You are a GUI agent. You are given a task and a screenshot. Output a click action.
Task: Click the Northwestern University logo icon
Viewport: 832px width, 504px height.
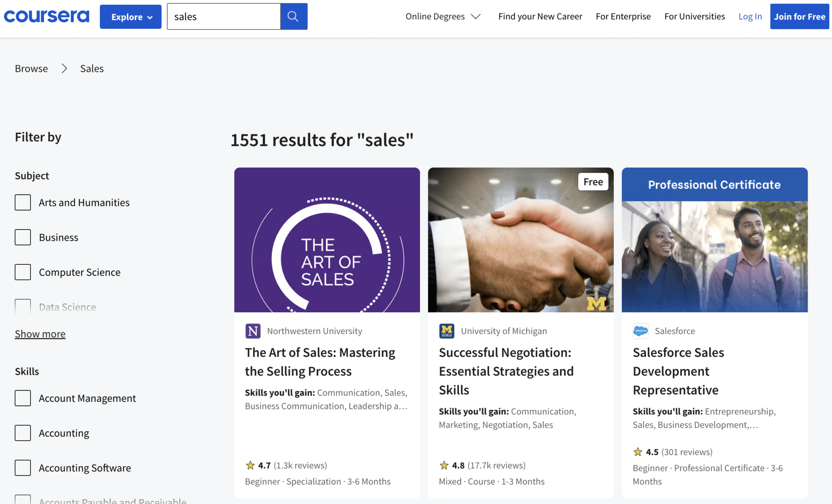[253, 331]
